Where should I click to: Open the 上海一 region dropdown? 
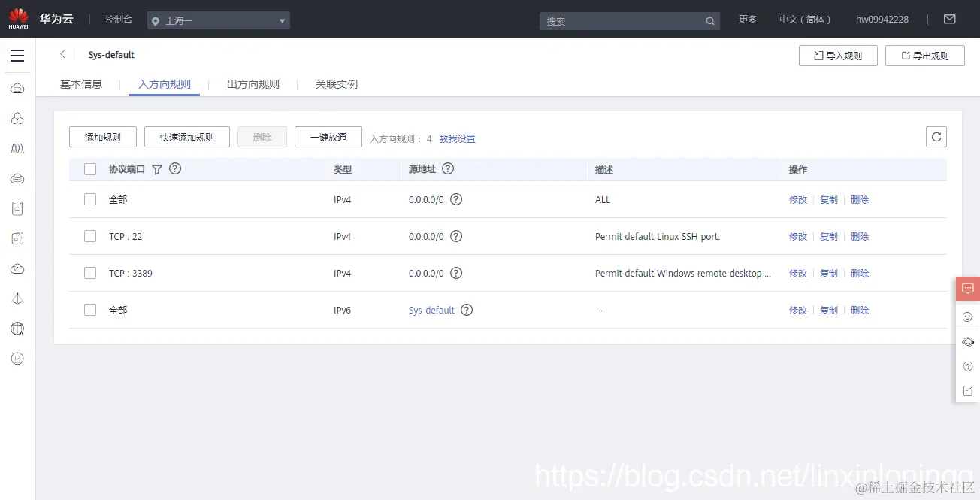tap(218, 21)
